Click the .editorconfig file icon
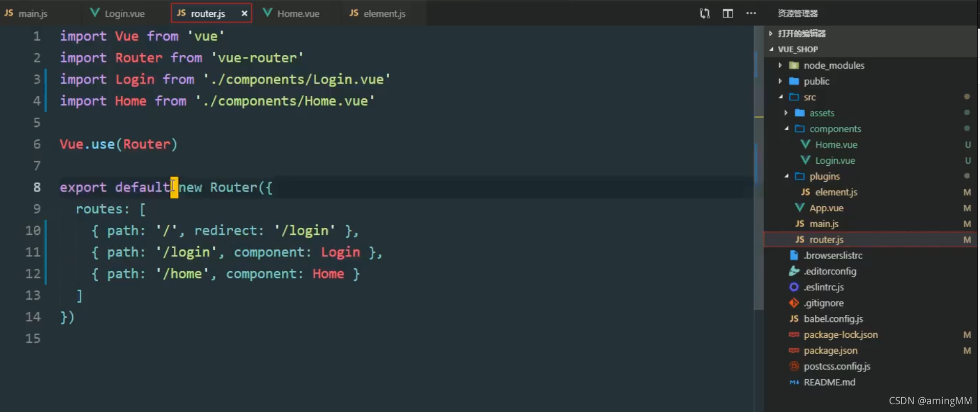This screenshot has height=412, width=980. pyautogui.click(x=794, y=271)
